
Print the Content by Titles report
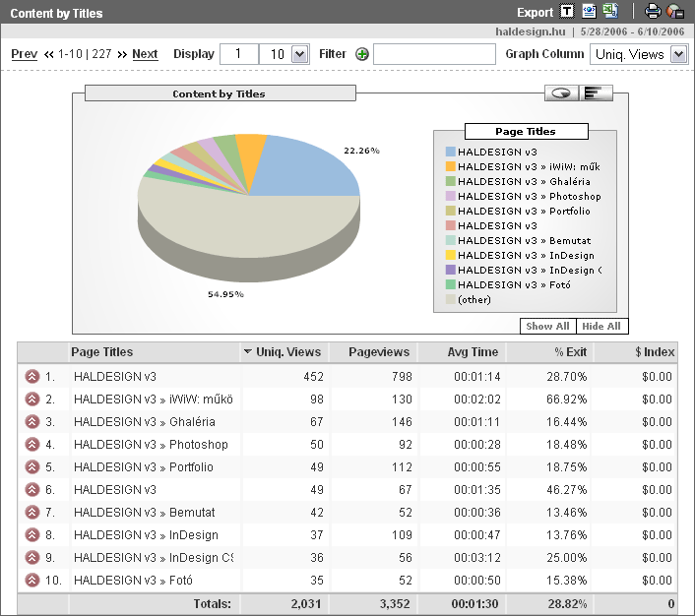pyautogui.click(x=652, y=12)
